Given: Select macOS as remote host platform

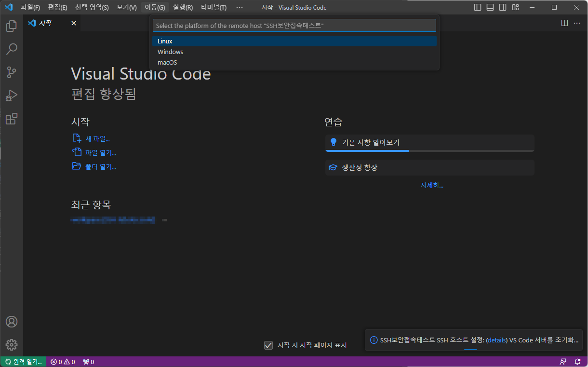Looking at the screenshot, I should pyautogui.click(x=294, y=62).
